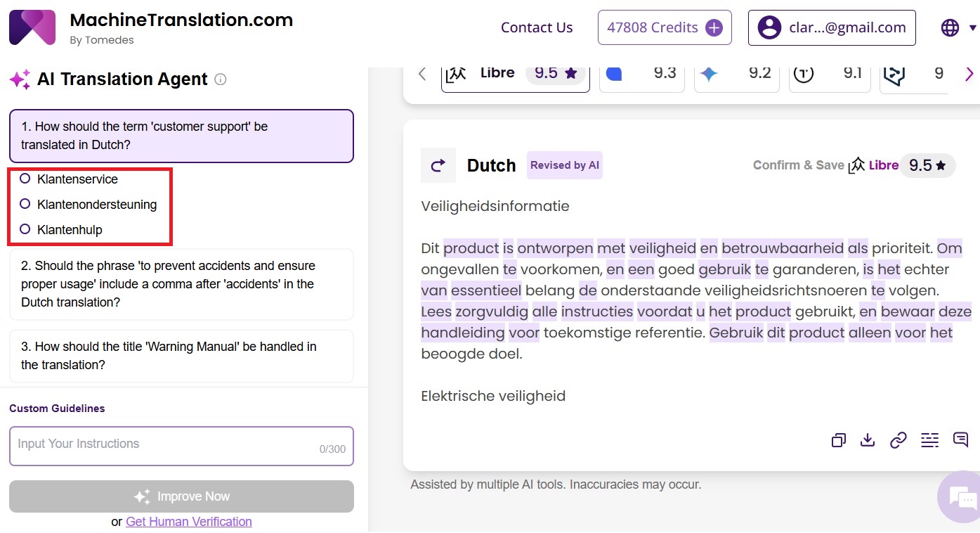Click the chain link share icon
The width and height of the screenshot is (980, 533).
point(899,440)
